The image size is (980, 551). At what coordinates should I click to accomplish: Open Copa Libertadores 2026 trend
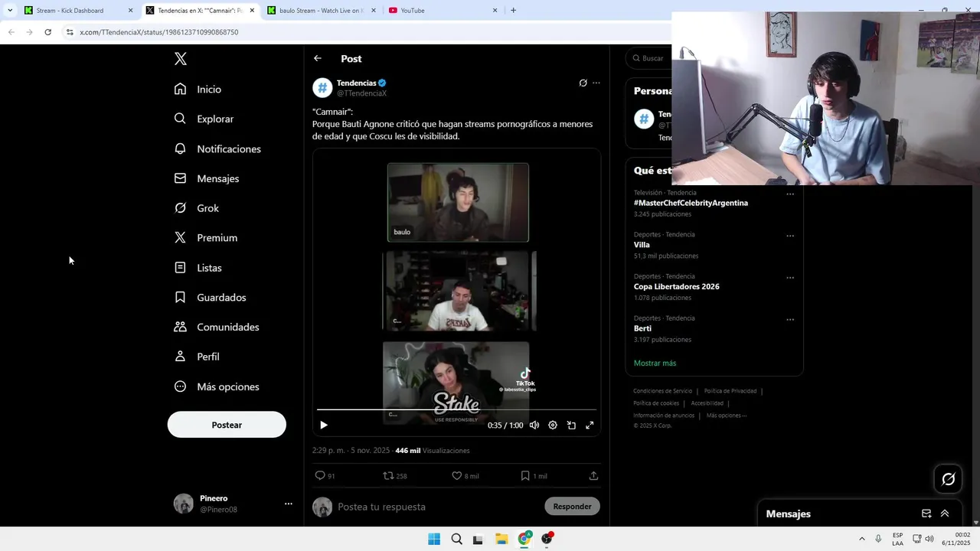click(x=676, y=286)
